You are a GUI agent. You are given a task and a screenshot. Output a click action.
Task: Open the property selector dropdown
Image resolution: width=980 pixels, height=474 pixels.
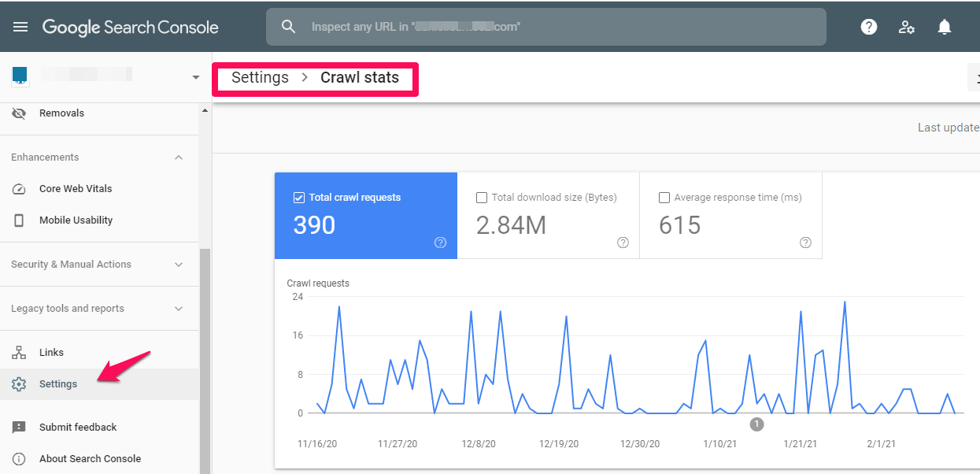point(195,77)
